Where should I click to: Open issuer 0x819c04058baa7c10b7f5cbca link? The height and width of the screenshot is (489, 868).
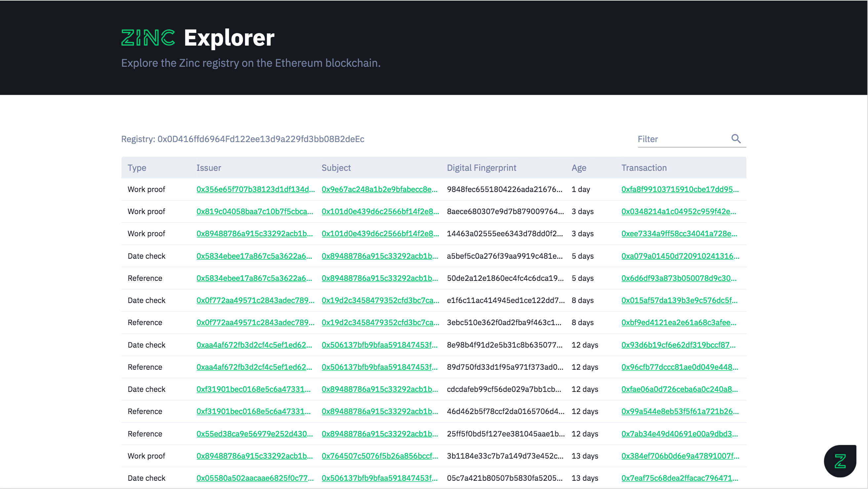pyautogui.click(x=255, y=211)
